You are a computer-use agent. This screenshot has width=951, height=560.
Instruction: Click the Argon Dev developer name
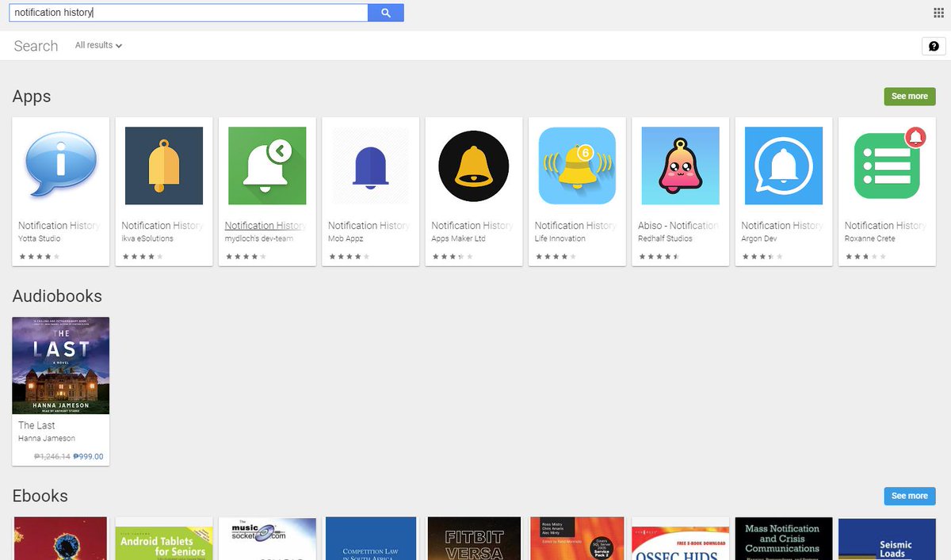click(x=761, y=238)
